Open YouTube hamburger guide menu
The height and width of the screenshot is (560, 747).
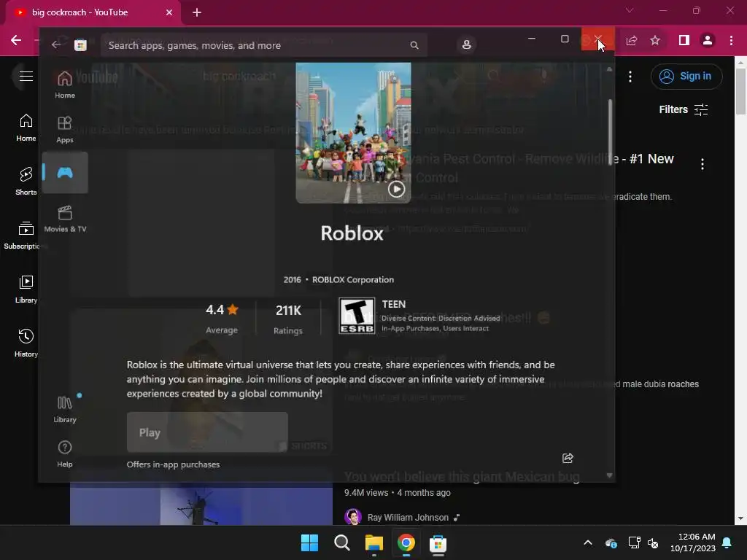tap(26, 76)
